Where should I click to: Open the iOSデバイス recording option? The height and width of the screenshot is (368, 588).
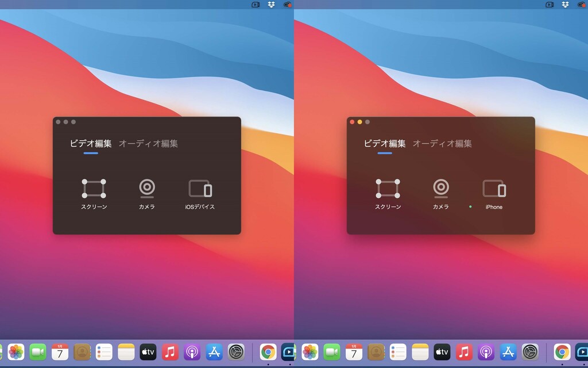click(x=200, y=194)
